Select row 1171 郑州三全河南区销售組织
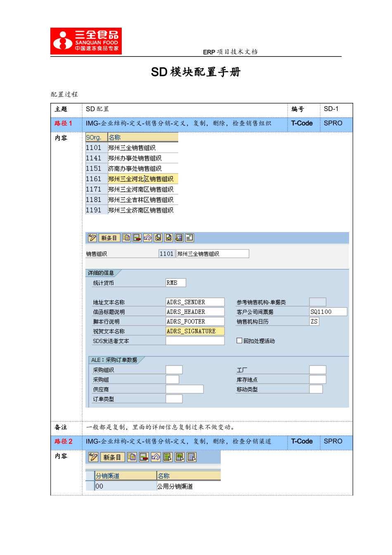The height and width of the screenshot is (555, 392). (x=132, y=189)
